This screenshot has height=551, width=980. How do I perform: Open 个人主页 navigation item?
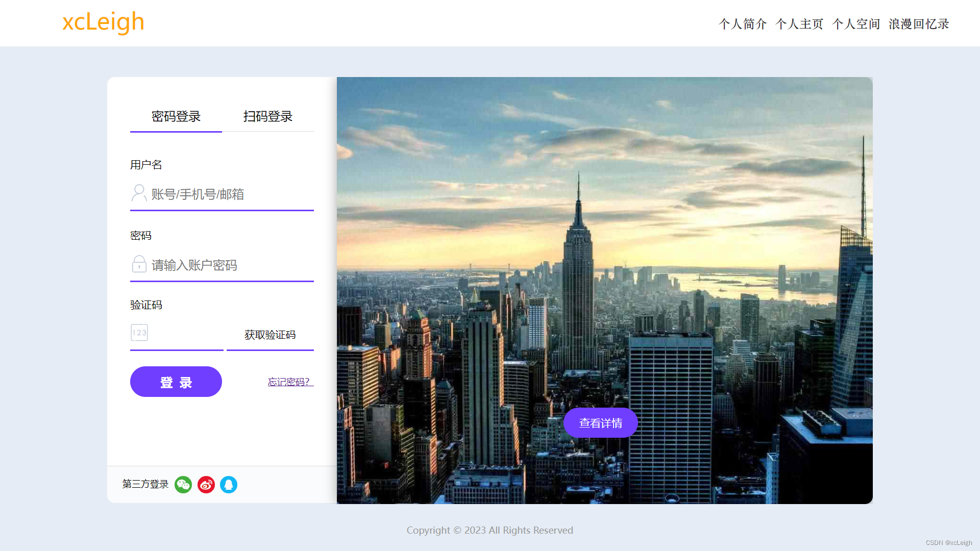(799, 24)
